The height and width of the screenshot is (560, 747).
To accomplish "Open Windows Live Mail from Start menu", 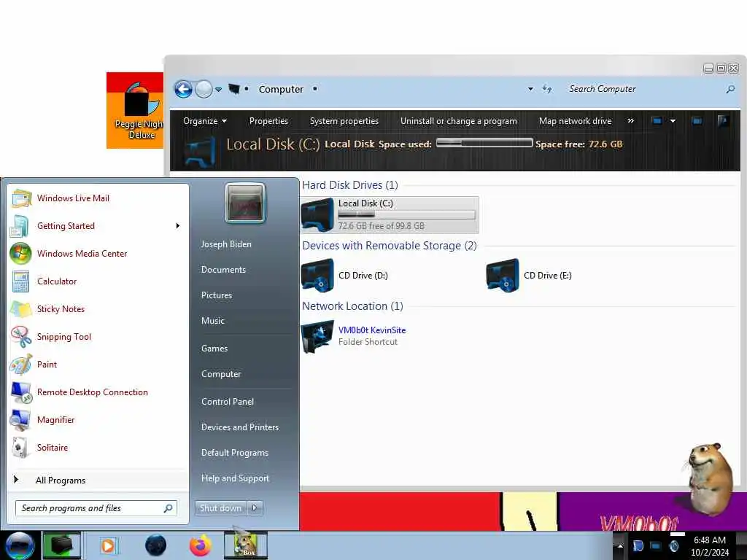I will (x=98, y=198).
